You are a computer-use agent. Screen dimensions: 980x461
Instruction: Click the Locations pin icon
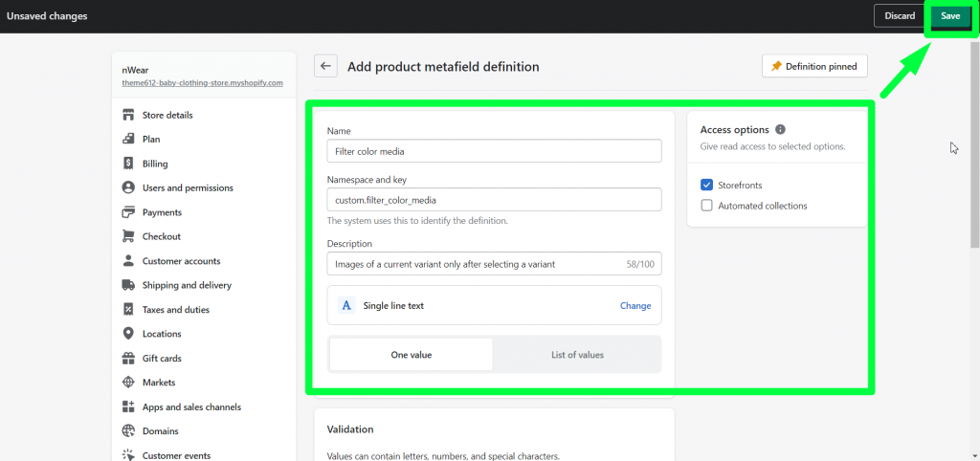(129, 334)
